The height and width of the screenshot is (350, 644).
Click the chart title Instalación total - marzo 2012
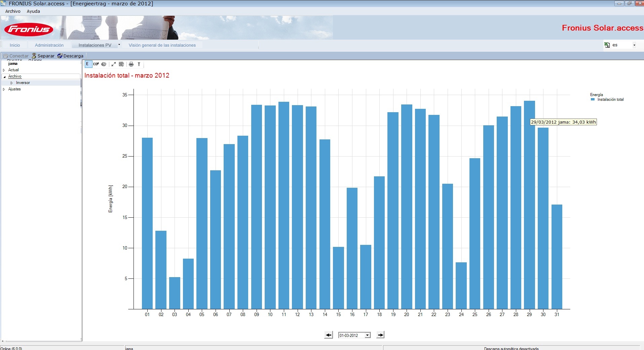tap(127, 76)
